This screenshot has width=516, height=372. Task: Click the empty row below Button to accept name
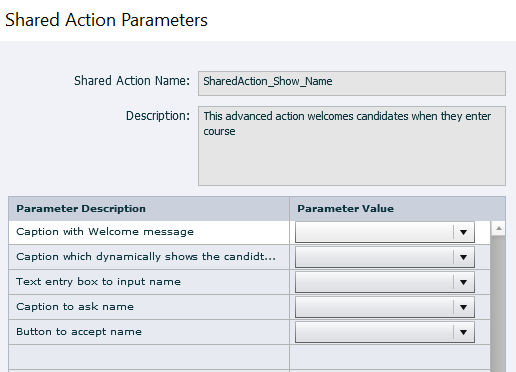[x=249, y=357]
